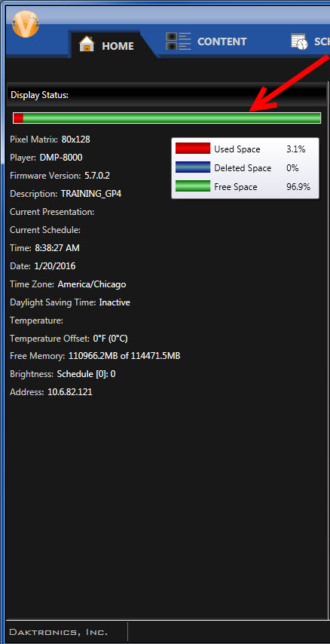Click the red portion of the storage bar
Image resolution: width=330 pixels, height=644 pixels.
pyautogui.click(x=18, y=118)
